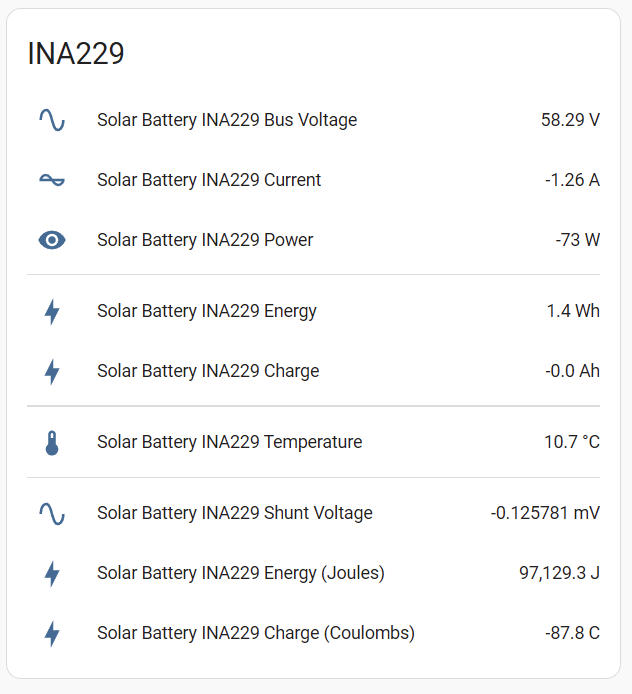This screenshot has height=694, width=632.
Task: Click the -1.26 A current reading
Action: pos(572,180)
